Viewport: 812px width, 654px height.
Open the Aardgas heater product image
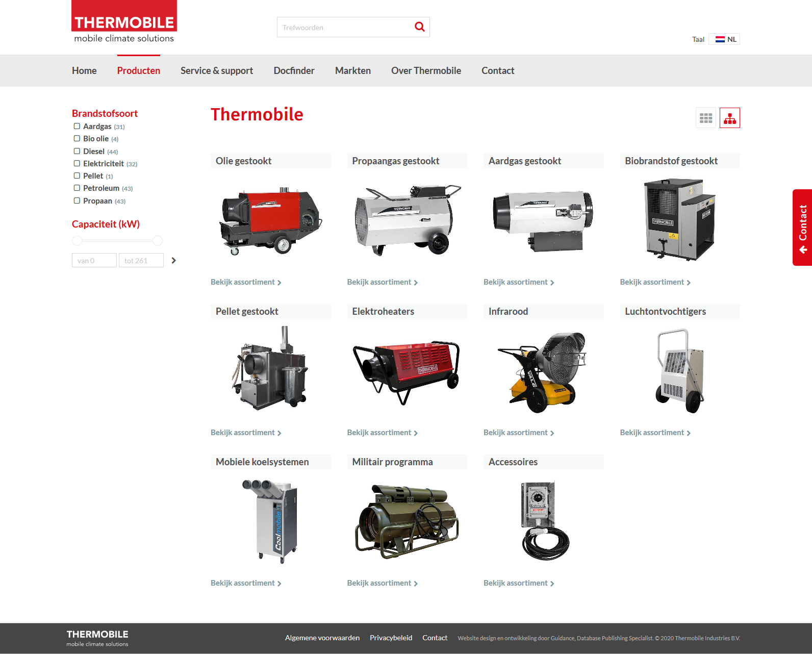click(x=543, y=220)
